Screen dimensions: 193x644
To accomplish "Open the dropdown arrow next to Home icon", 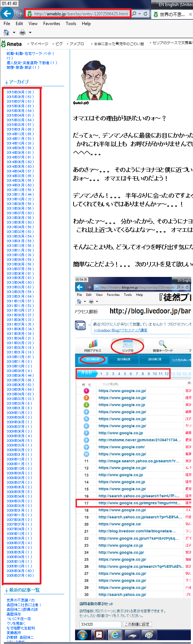I will [x=14, y=33].
